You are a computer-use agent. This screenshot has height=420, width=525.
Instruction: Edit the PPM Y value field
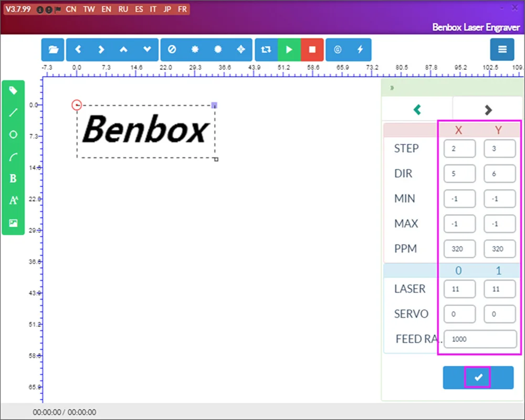500,249
